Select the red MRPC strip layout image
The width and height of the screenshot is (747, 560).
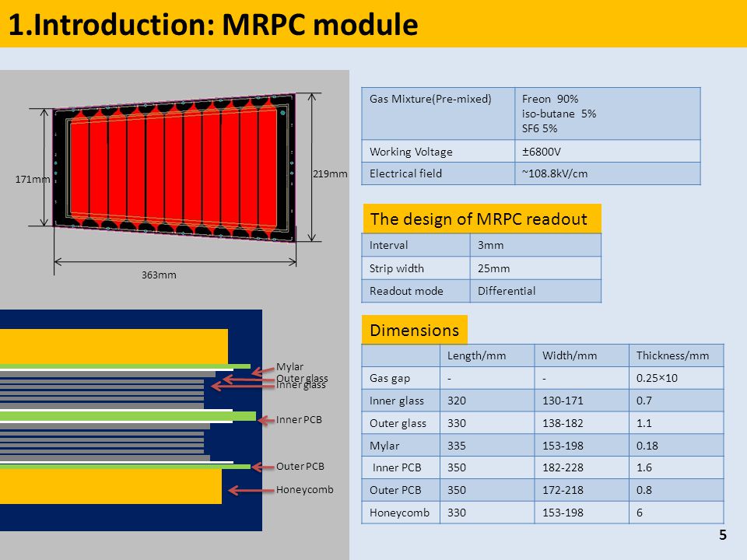pos(174,168)
